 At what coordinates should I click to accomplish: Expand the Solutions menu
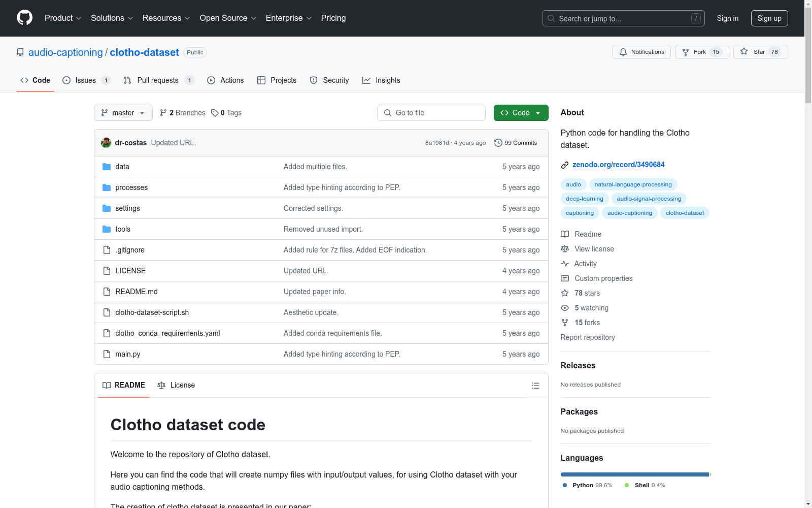pyautogui.click(x=112, y=18)
